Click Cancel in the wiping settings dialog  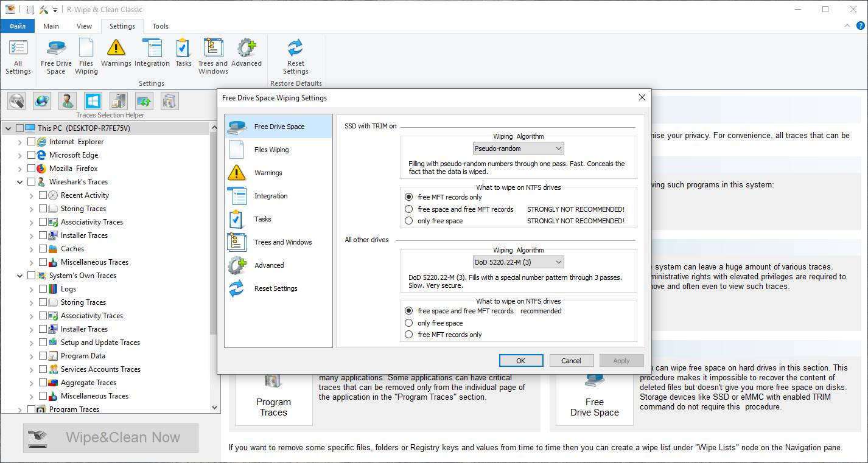pyautogui.click(x=571, y=360)
